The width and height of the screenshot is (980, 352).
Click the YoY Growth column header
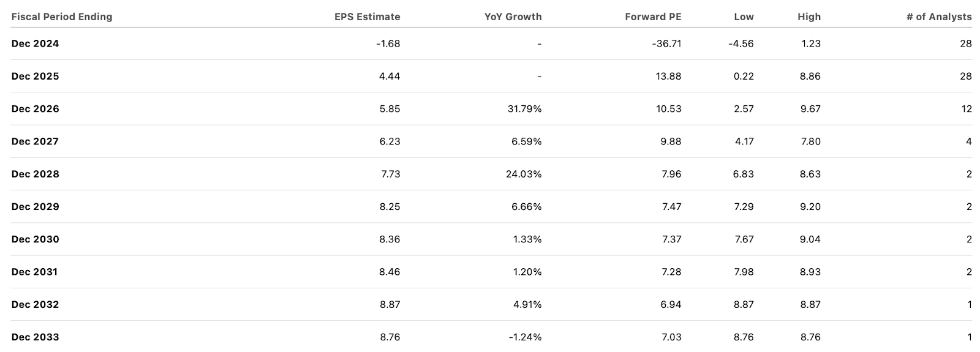(x=513, y=17)
